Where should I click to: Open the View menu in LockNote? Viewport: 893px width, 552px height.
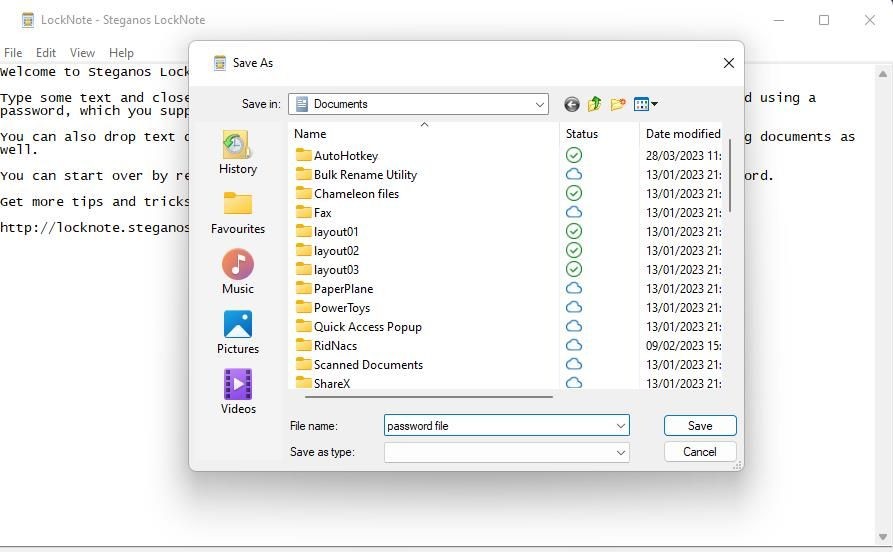coord(82,53)
